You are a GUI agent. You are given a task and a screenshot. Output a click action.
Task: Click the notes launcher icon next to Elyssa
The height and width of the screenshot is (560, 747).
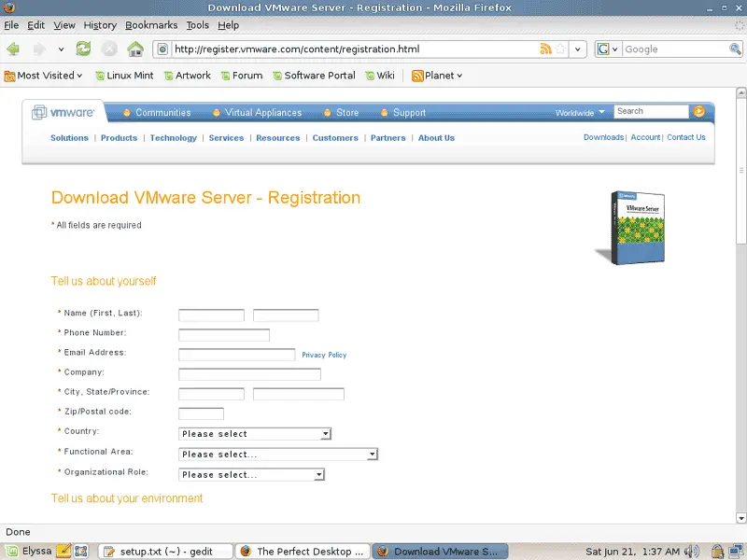tap(63, 551)
